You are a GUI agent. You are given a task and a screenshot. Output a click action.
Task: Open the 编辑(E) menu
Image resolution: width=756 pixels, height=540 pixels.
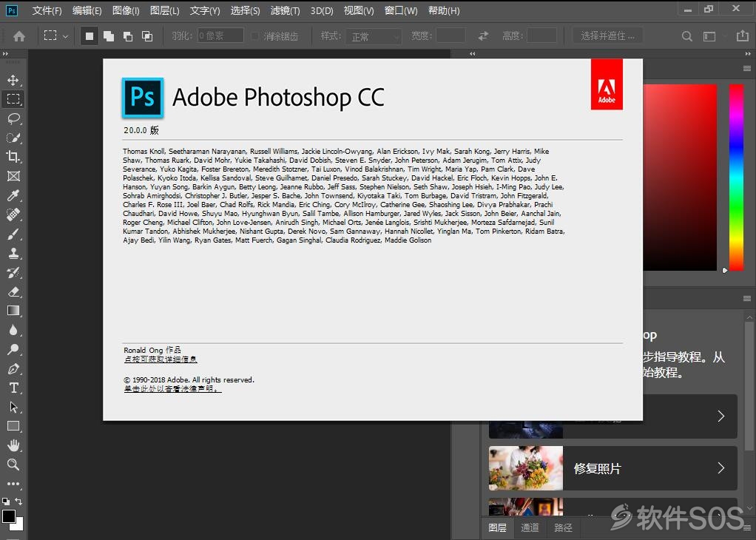[x=87, y=10]
